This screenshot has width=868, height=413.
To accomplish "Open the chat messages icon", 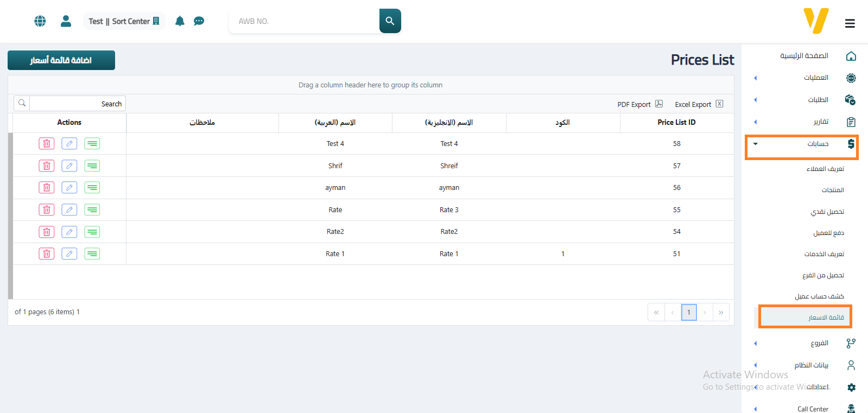I will point(199,21).
